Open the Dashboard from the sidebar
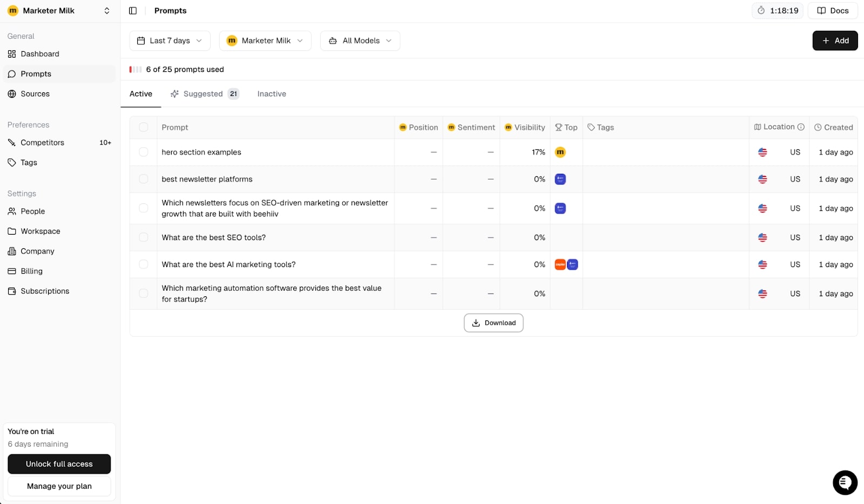Viewport: 864px width, 504px height. [40, 54]
